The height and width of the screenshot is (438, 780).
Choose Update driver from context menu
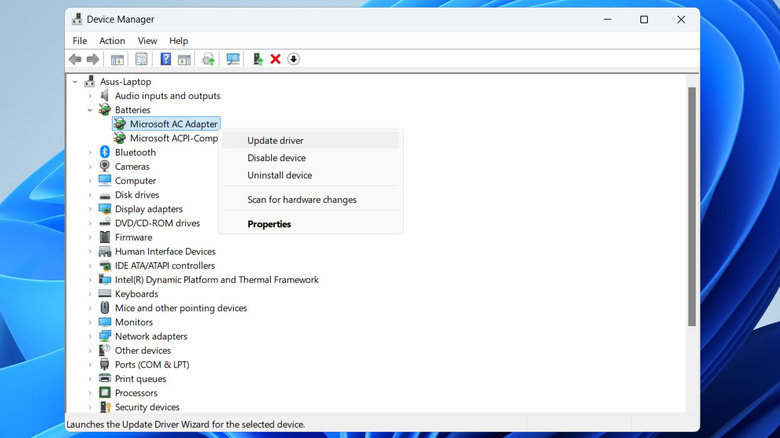275,141
